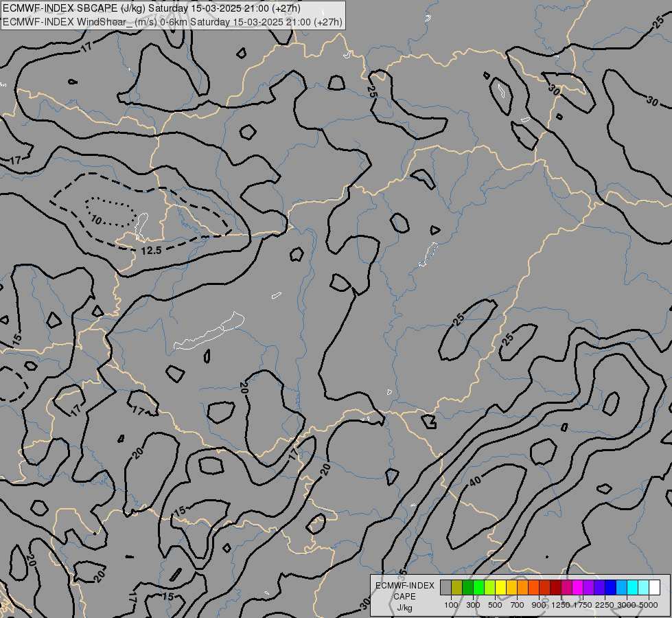Image resolution: width=672 pixels, height=618 pixels.
Task: Click the J/kg unit label in legend
Action: click(404, 608)
